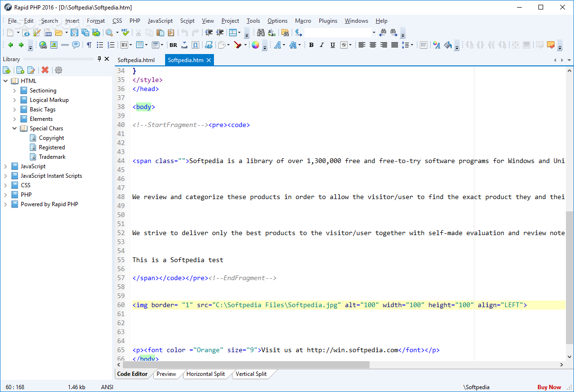This screenshot has height=392, width=574.
Task: Navigate back with green left arrow
Action: pyautogui.click(x=10, y=45)
